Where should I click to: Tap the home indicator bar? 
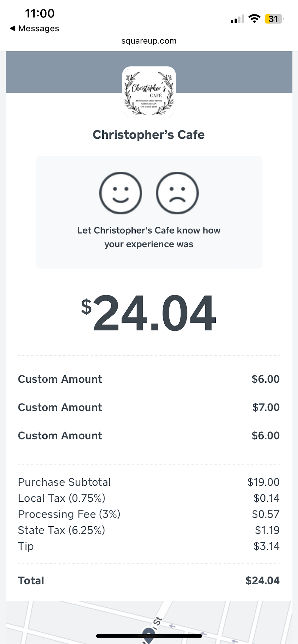149,636
